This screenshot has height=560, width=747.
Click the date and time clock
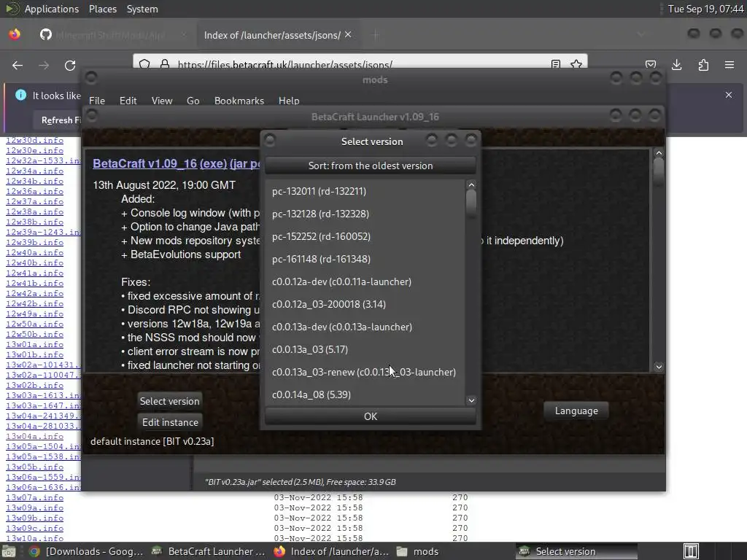tap(705, 9)
